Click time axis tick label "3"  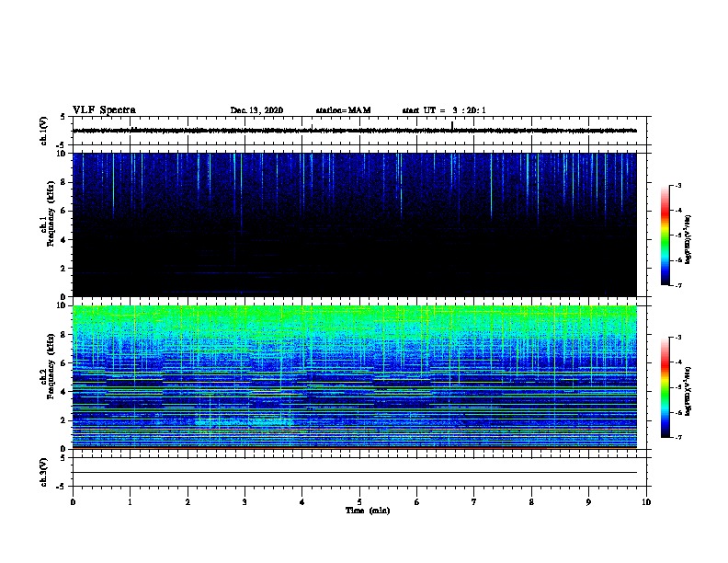tap(245, 502)
